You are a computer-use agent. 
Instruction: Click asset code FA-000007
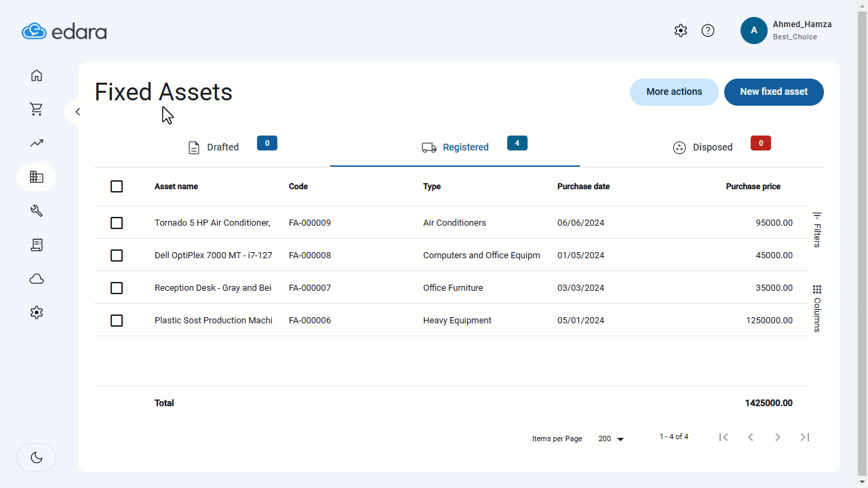click(310, 288)
